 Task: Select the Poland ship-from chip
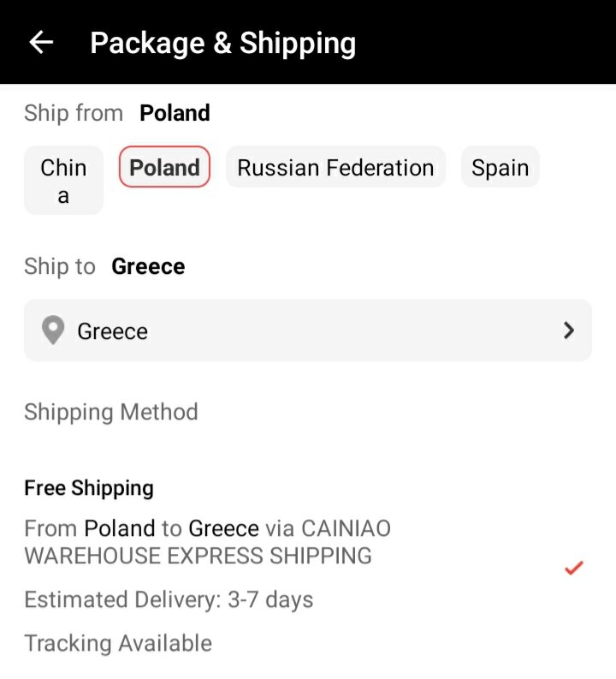point(164,167)
